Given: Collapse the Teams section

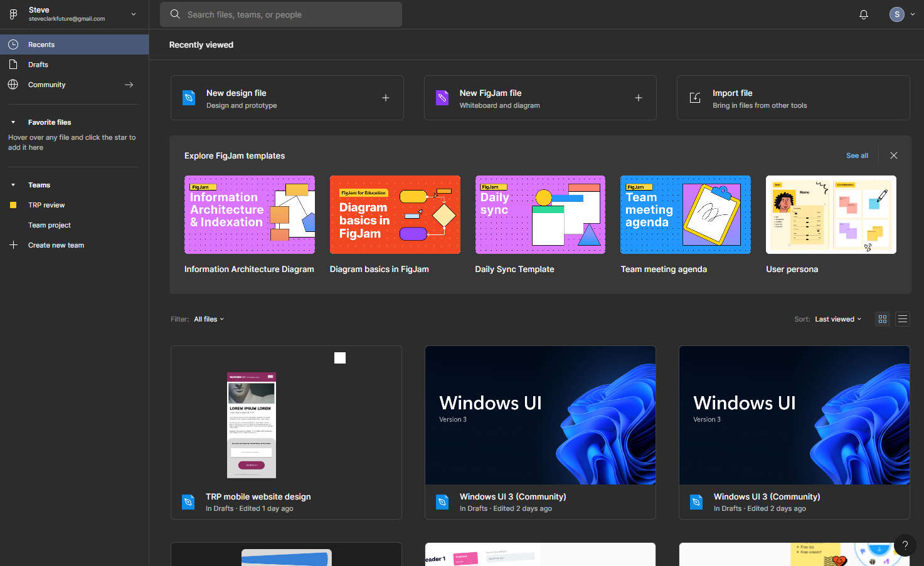Looking at the screenshot, I should (13, 185).
